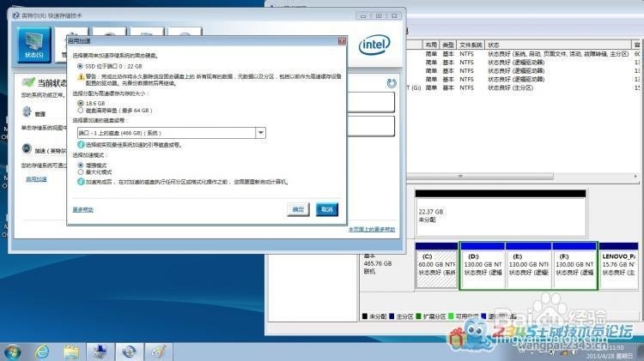Select the (E:) 130.00 GB partition block

pos(529,266)
